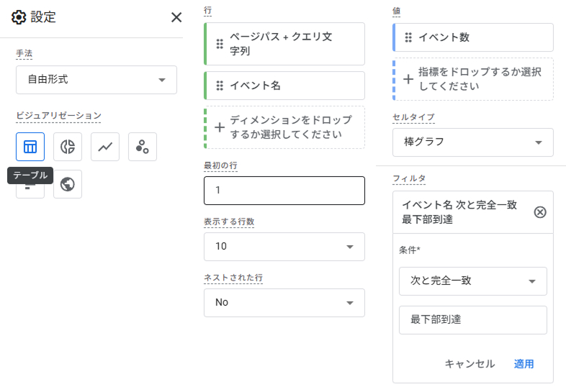Click the 条件* label in the filter
The width and height of the screenshot is (566, 392).
[x=410, y=250]
